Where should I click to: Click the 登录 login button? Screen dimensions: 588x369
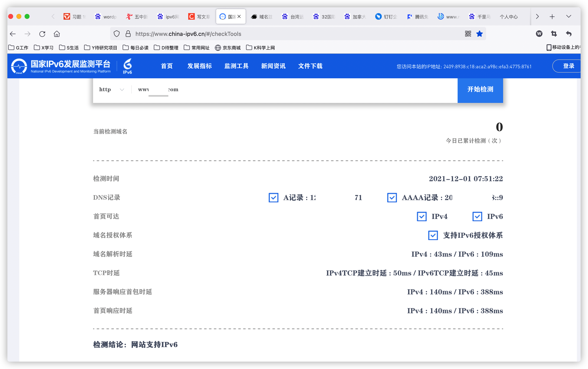568,66
